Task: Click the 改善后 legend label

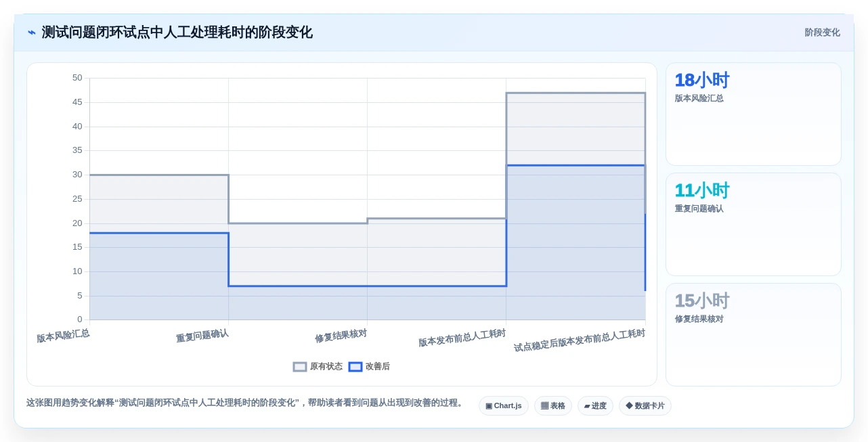Action: pyautogui.click(x=378, y=367)
